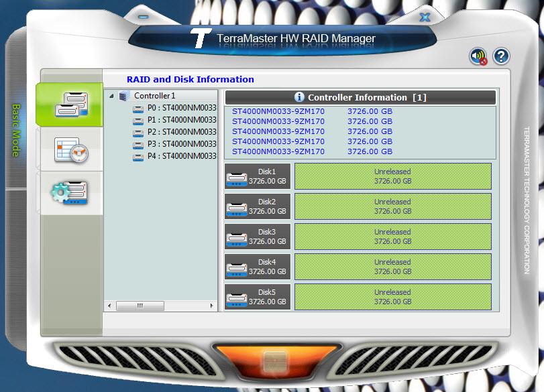Screen dimensions: 544x392
Task: Click the fifth ST4000NM0033-9ZM170 info row
Action: pyautogui.click(x=312, y=151)
